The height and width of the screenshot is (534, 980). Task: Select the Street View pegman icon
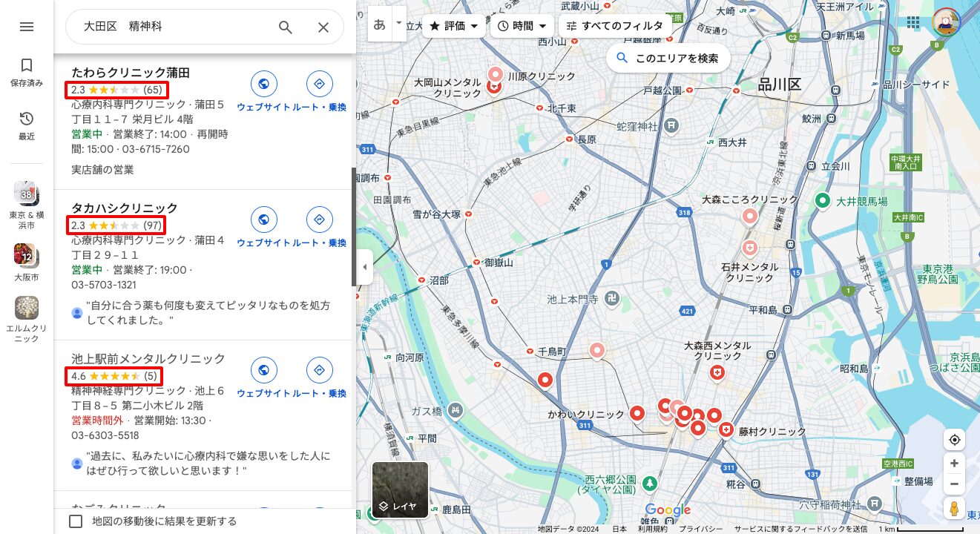(954, 509)
